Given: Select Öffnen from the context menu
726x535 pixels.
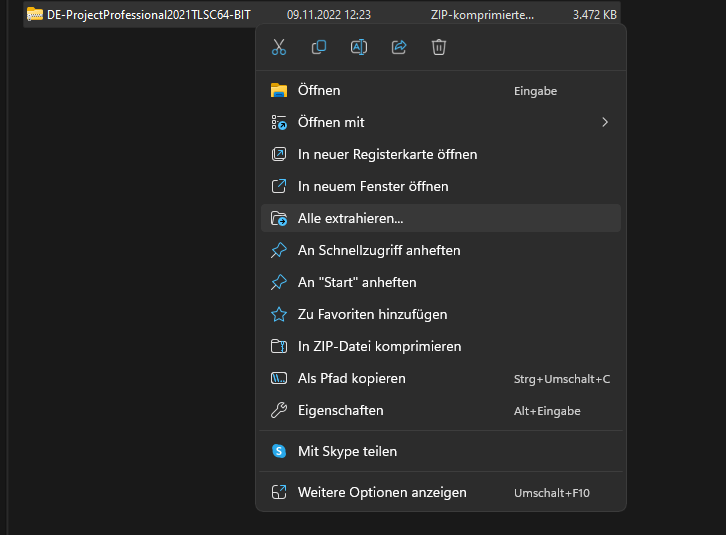Looking at the screenshot, I should [319, 90].
